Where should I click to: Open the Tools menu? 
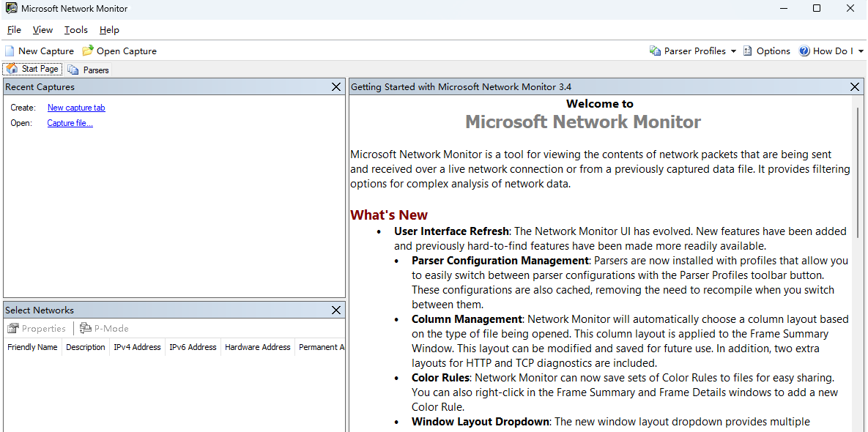(x=75, y=30)
